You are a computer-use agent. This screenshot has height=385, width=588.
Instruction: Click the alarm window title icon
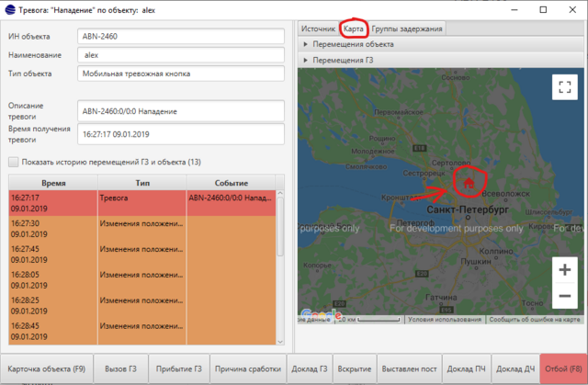[x=10, y=9]
